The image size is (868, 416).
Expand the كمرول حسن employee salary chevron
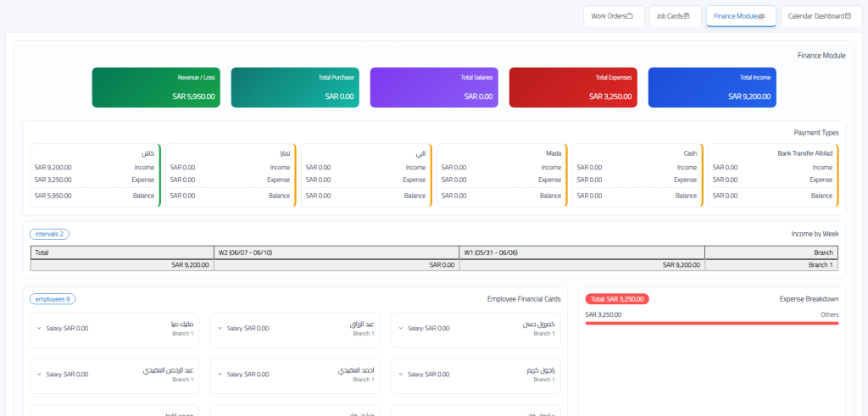pos(401,328)
